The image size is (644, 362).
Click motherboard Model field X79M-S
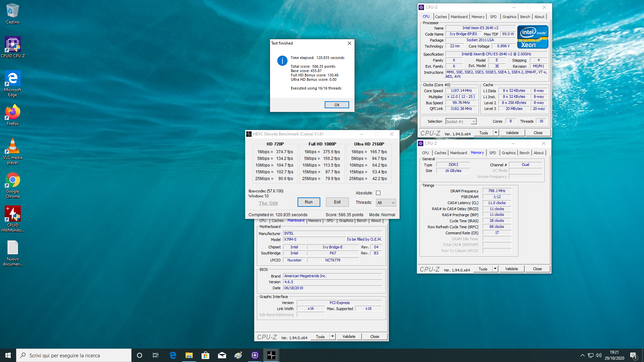point(315,240)
